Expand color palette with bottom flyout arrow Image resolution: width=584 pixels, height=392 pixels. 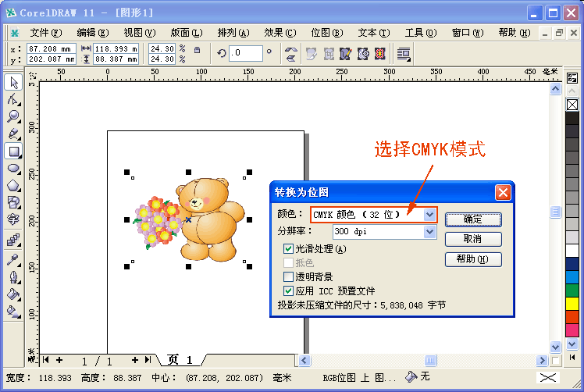(572, 357)
